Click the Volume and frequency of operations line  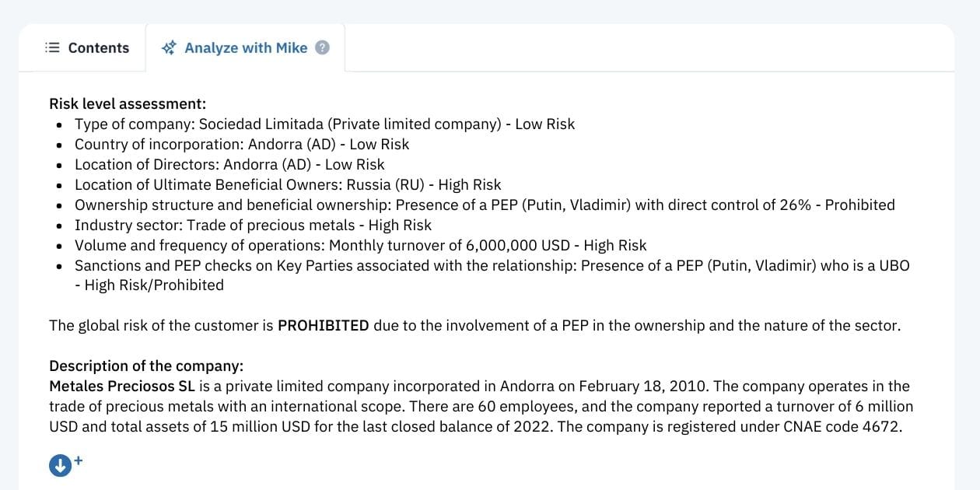(360, 245)
